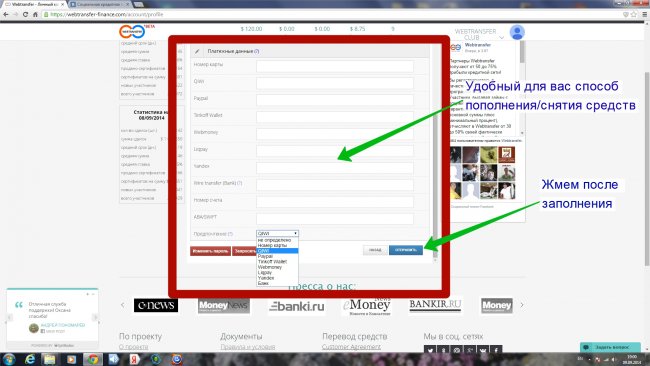Viewport: 650px width, 366px height.
Task: Reload the page with the refresh icon
Action: pos(25,14)
